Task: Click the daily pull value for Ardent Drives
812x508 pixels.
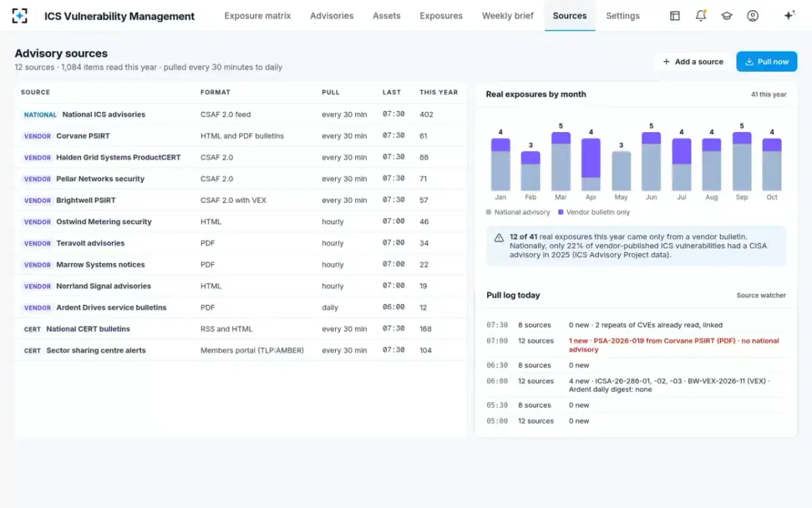Action: click(330, 308)
